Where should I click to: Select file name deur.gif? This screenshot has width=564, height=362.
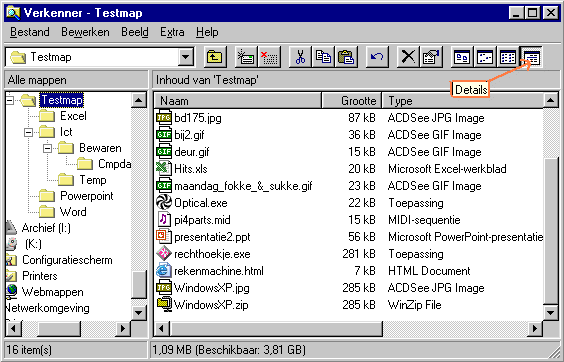[x=192, y=152]
